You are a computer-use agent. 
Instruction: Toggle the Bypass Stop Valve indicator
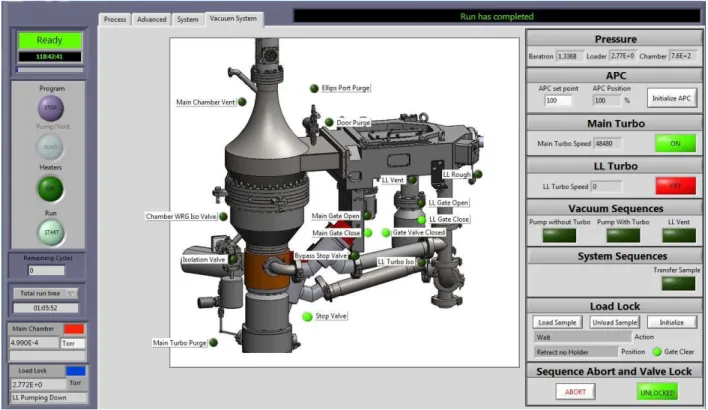(x=355, y=256)
